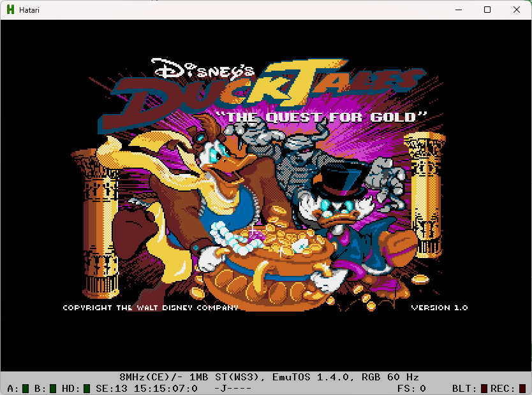Maximize the Hatari window

point(487,10)
